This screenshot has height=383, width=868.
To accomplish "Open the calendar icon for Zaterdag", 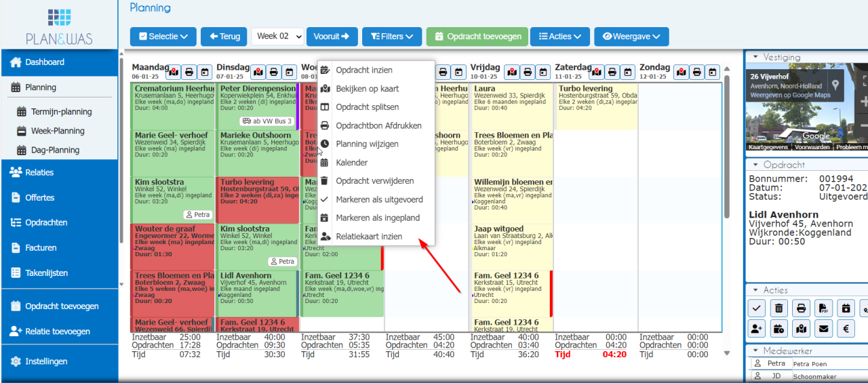I will pyautogui.click(x=629, y=71).
